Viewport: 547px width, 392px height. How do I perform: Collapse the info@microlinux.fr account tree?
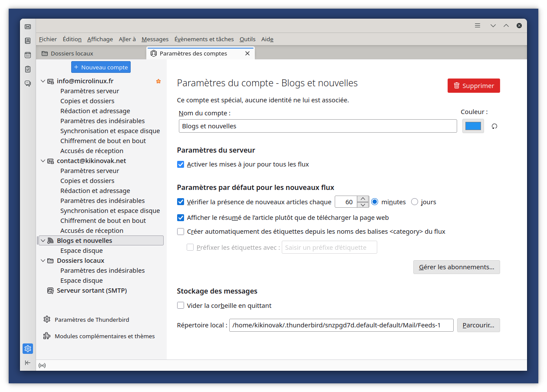coord(43,81)
